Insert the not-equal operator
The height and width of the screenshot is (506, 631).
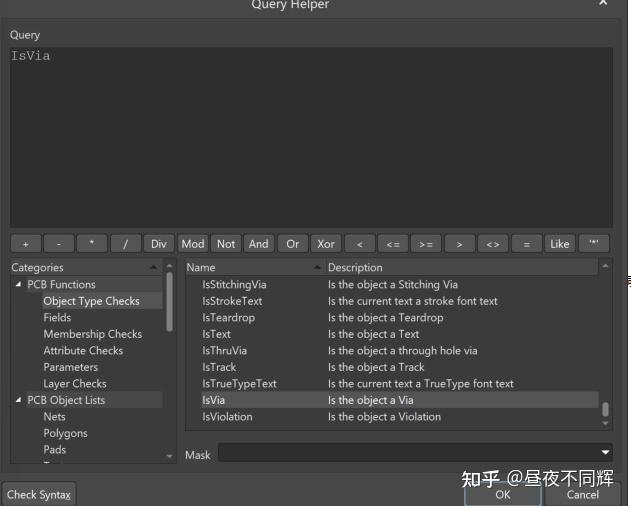point(493,244)
